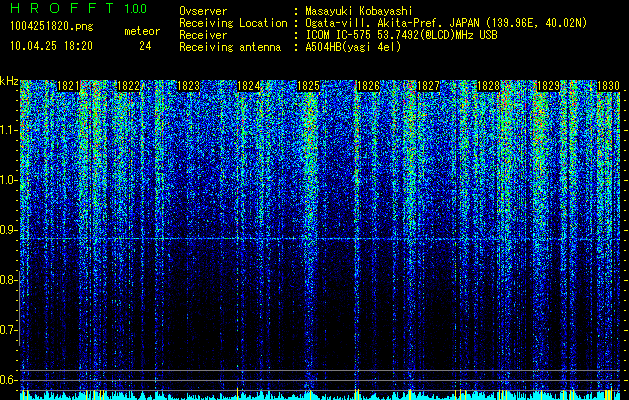629x400 pixels.
Task: Click the 0.6 kHz axis tick label
Action: pyautogui.click(x=8, y=380)
